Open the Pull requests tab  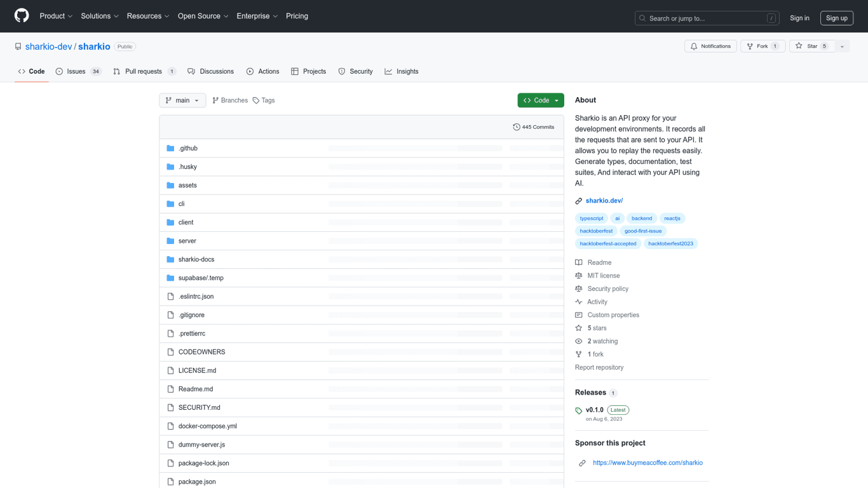[x=144, y=72]
